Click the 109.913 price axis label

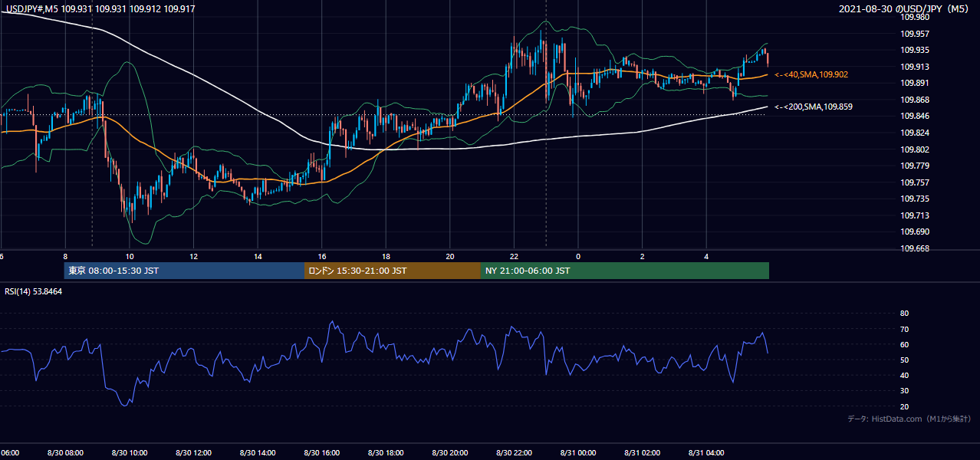tap(915, 67)
